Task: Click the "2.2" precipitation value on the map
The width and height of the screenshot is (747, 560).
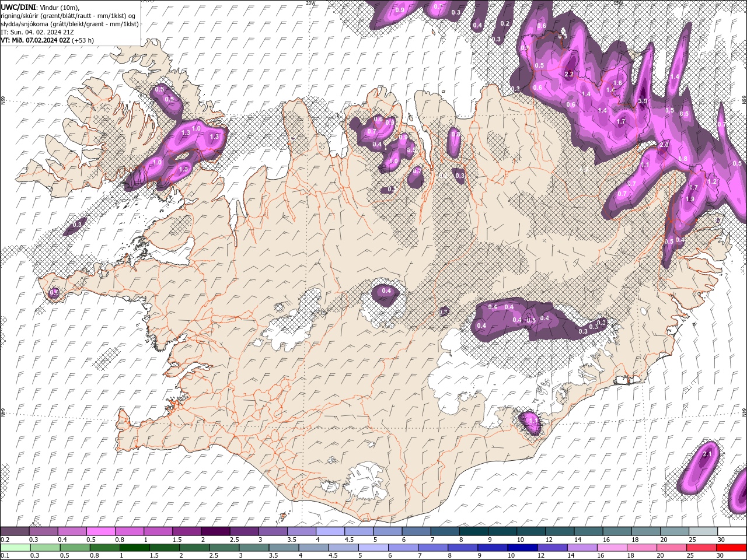Action: [x=570, y=74]
